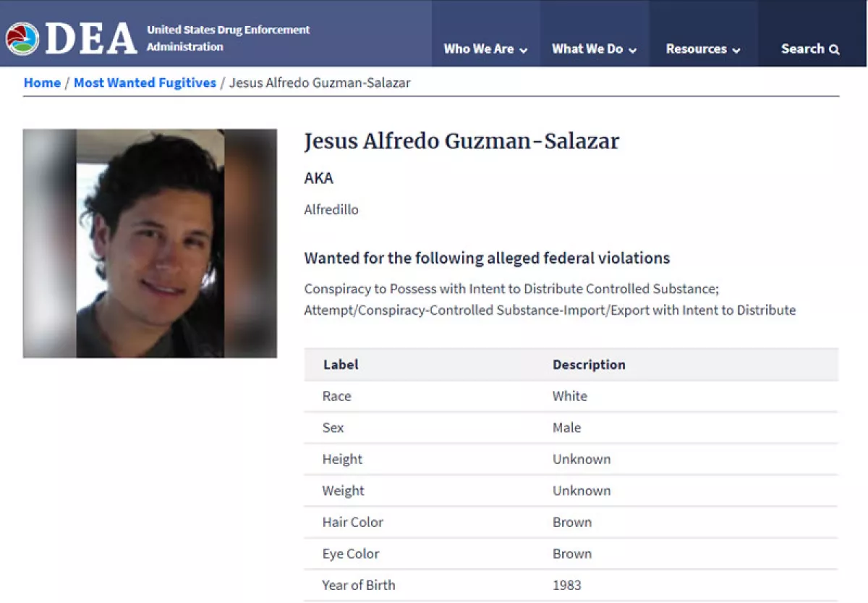This screenshot has height=603, width=868.
Task: Click the magnifying glass search icon
Action: pos(834,50)
